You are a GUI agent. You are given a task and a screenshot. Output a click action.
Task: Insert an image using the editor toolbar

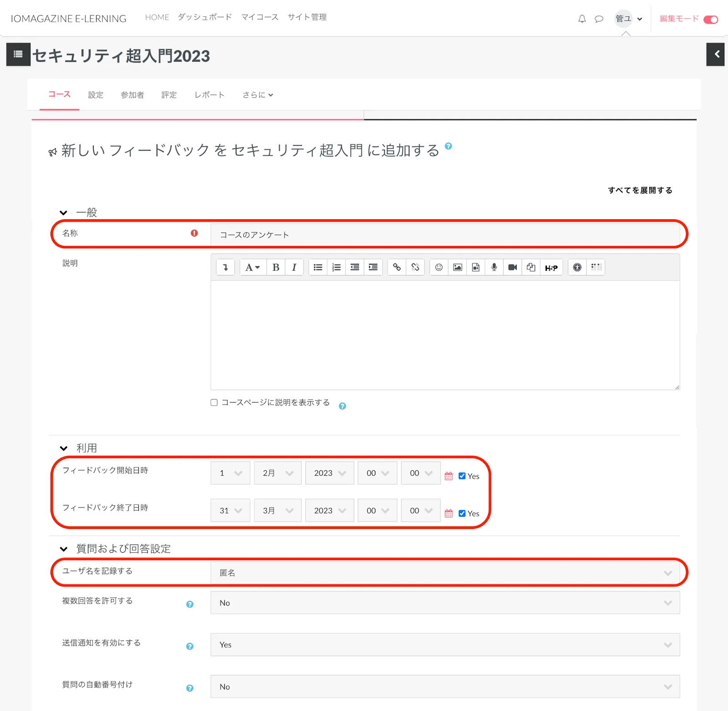coord(457,267)
